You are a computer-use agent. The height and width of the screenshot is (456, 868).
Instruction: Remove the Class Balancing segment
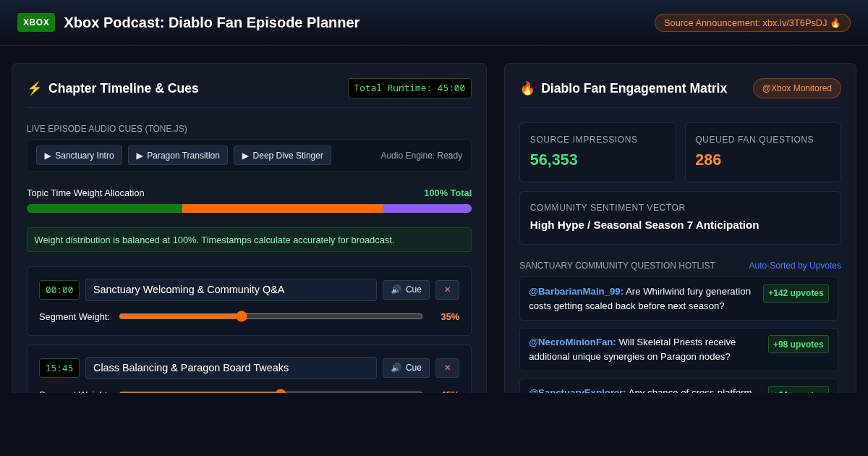447,368
